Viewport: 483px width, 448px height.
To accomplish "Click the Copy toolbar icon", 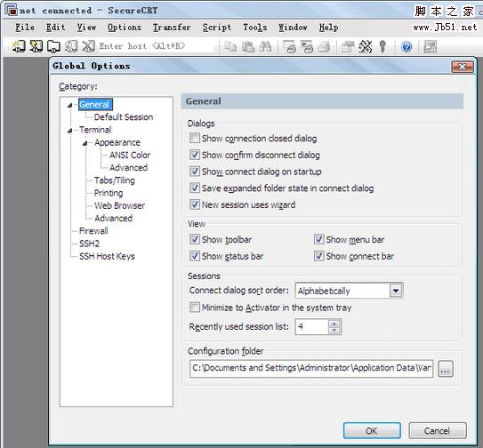I will click(230, 47).
